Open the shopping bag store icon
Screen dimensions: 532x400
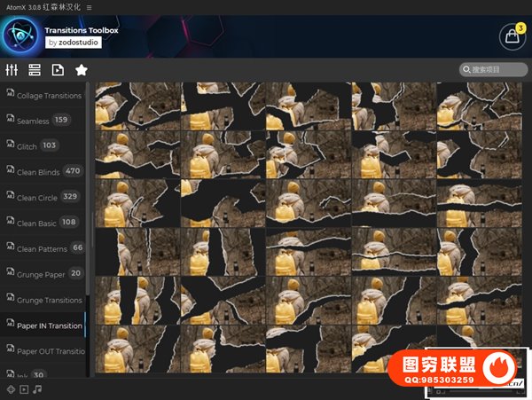(x=512, y=37)
